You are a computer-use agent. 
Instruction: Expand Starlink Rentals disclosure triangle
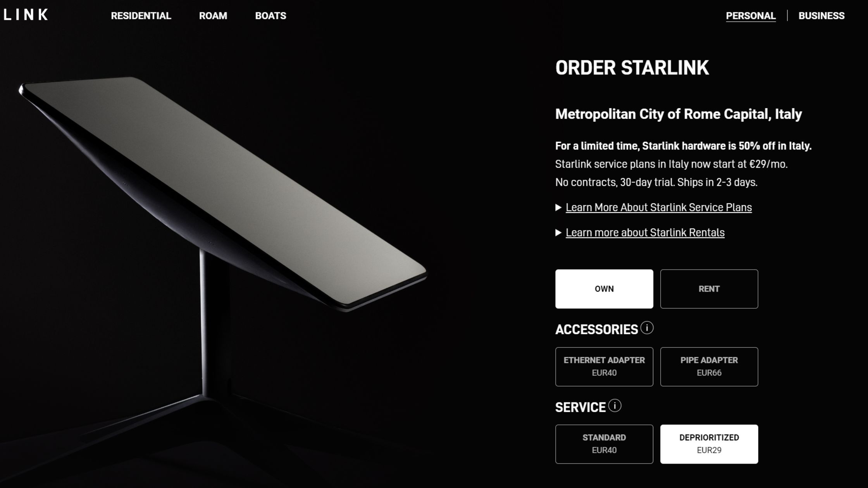click(558, 233)
